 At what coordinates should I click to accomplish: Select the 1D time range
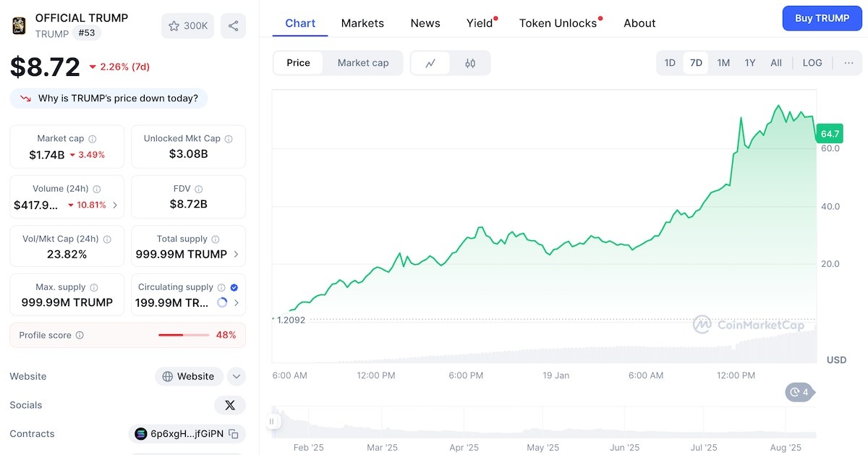pyautogui.click(x=670, y=63)
